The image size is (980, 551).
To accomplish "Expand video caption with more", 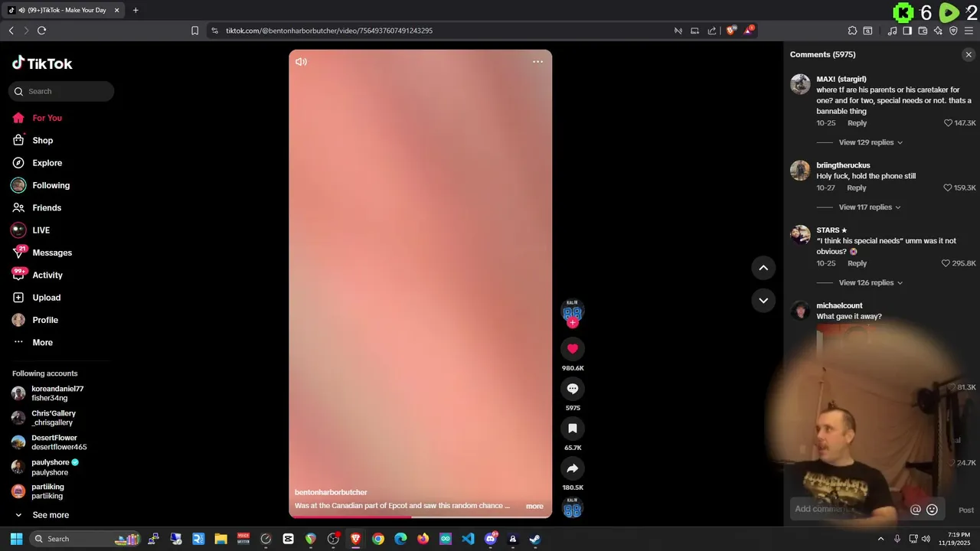I will coord(534,506).
